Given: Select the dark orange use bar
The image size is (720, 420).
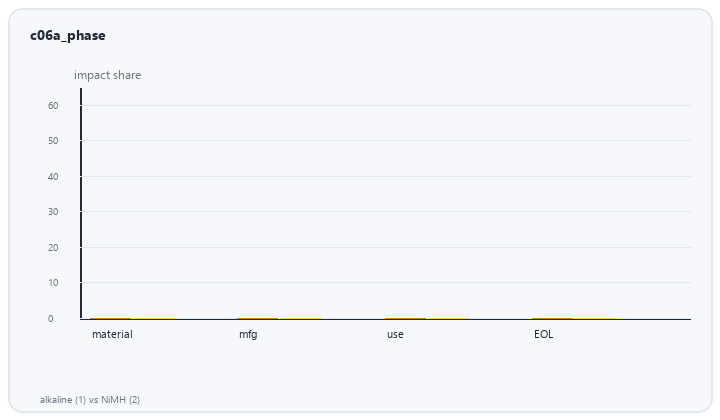Looking at the screenshot, I should click(405, 318).
